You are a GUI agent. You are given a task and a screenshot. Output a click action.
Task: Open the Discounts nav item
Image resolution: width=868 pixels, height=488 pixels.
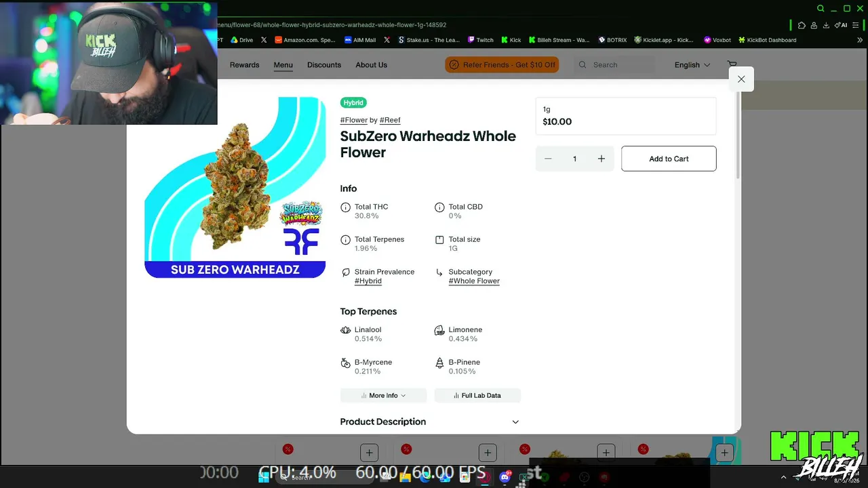coord(324,65)
